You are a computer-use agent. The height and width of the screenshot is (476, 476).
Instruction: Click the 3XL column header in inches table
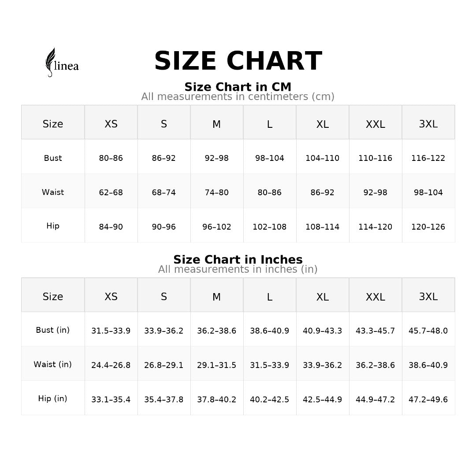[428, 297]
